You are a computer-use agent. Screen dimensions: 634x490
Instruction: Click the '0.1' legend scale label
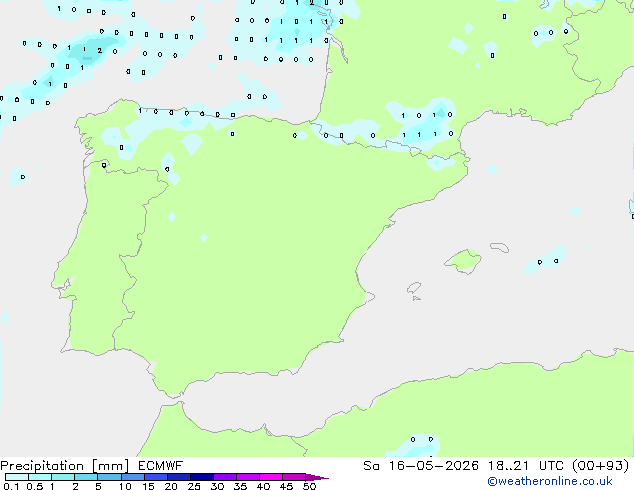[x=11, y=486]
